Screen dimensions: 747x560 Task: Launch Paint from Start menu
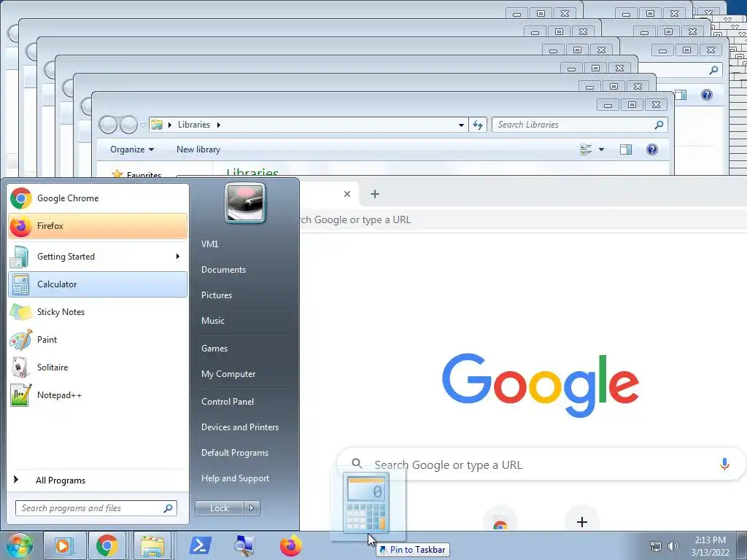(x=98, y=340)
